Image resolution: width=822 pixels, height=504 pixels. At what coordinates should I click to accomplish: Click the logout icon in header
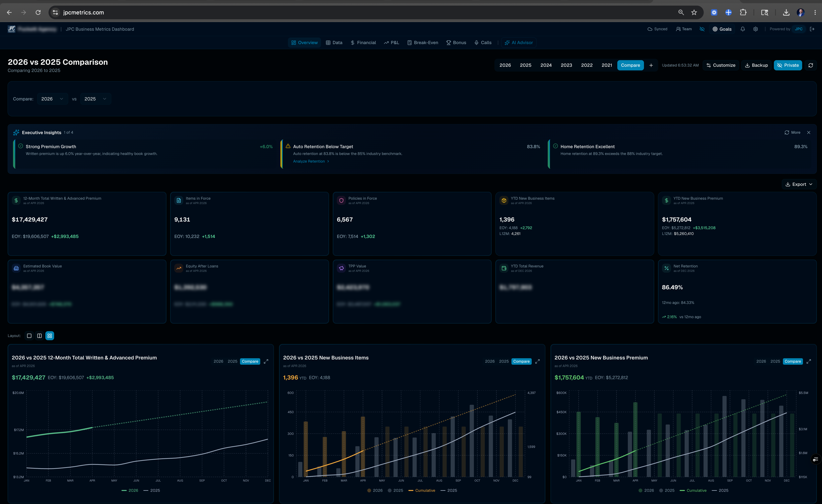(x=812, y=29)
